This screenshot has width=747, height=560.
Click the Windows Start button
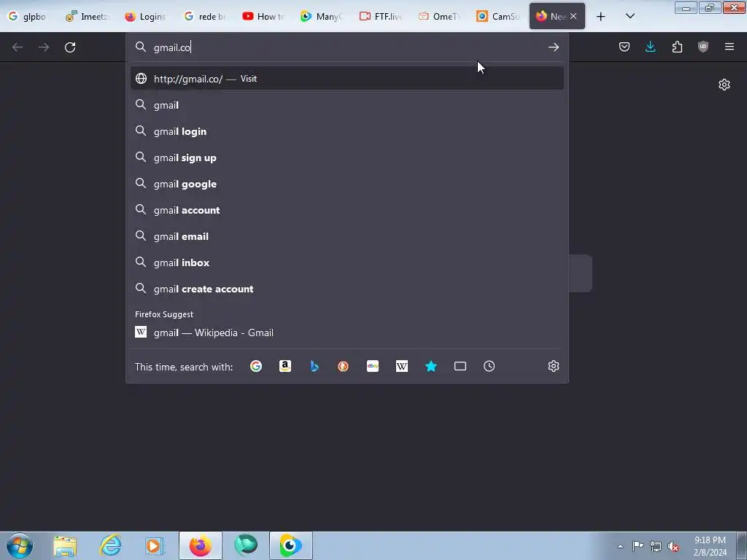point(20,545)
